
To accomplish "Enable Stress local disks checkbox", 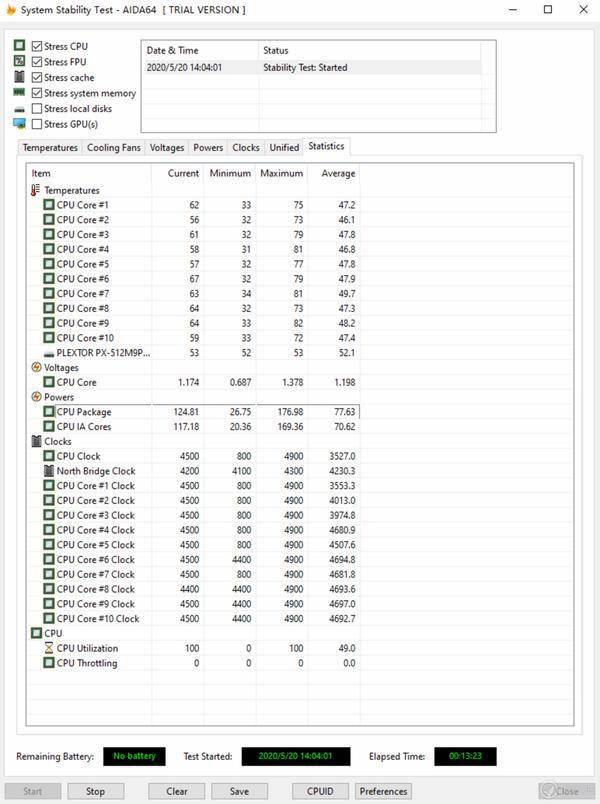I will [36, 109].
